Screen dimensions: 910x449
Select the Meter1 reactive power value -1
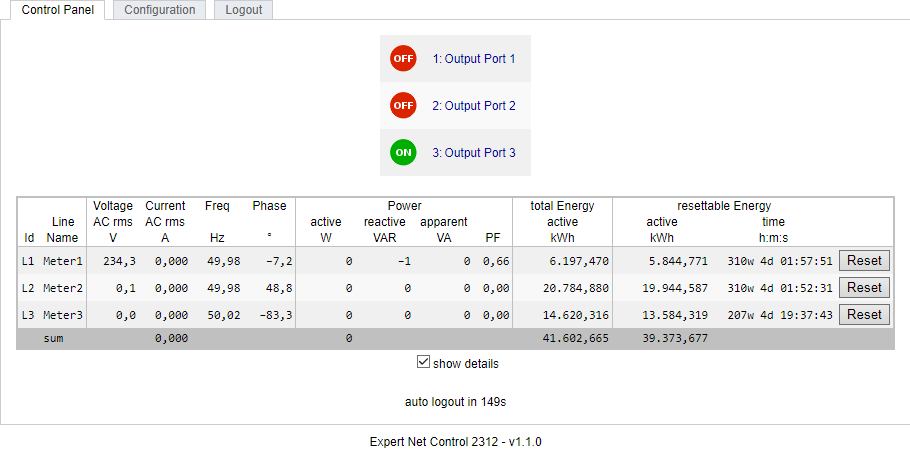405,261
